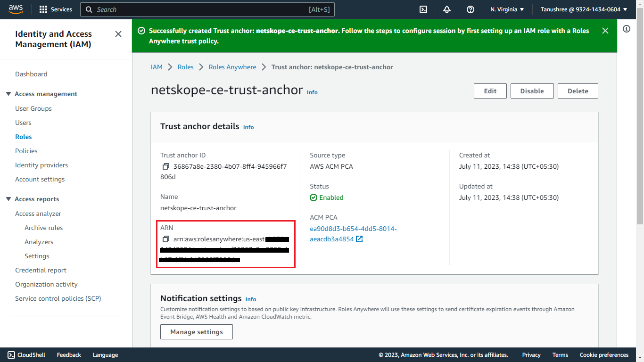Viewport: 644px width, 362px height.
Task: Open Credential report in sidebar
Action: [x=41, y=270]
